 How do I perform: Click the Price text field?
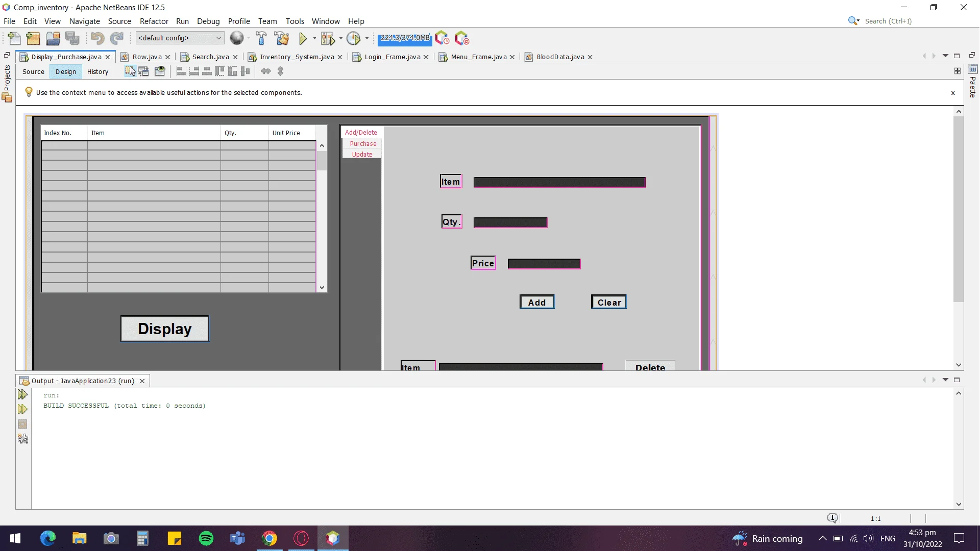(544, 264)
